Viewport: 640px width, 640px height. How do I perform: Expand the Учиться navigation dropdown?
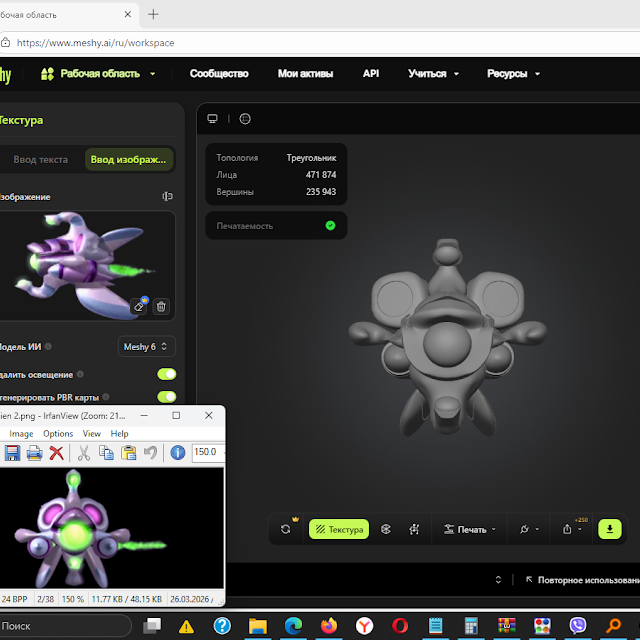coord(433,73)
